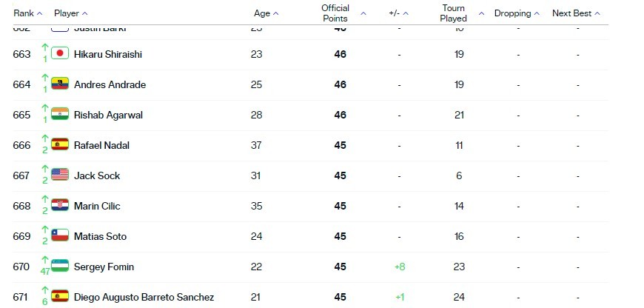Click Spain flag icon beside Rafael Nadal
Screen dimensions: 644x308
(60, 144)
